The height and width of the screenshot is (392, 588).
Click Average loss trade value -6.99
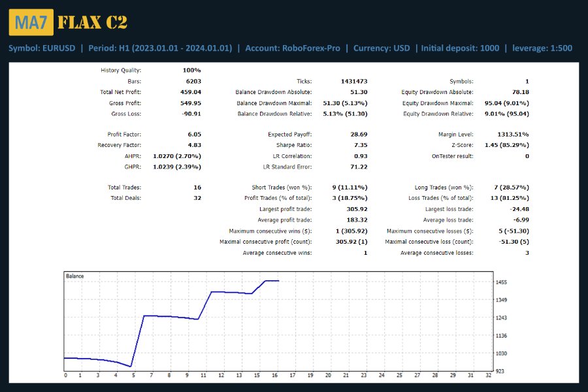(x=521, y=220)
